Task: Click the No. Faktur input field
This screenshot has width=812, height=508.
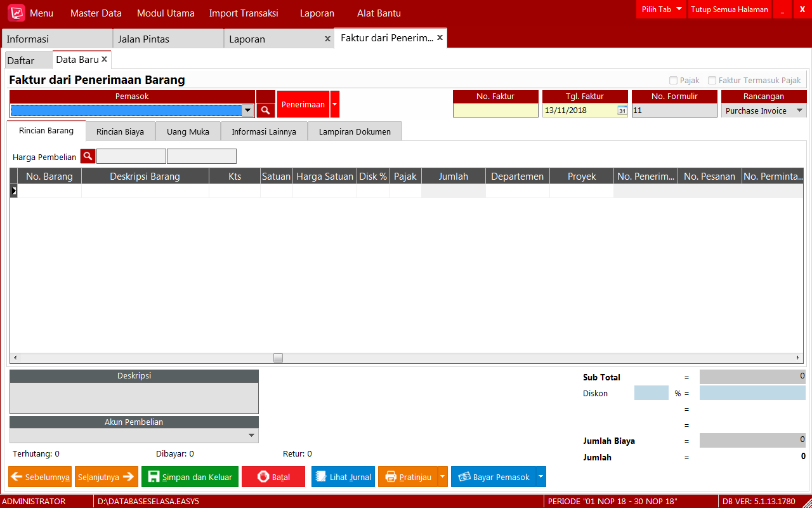Action: (x=495, y=110)
